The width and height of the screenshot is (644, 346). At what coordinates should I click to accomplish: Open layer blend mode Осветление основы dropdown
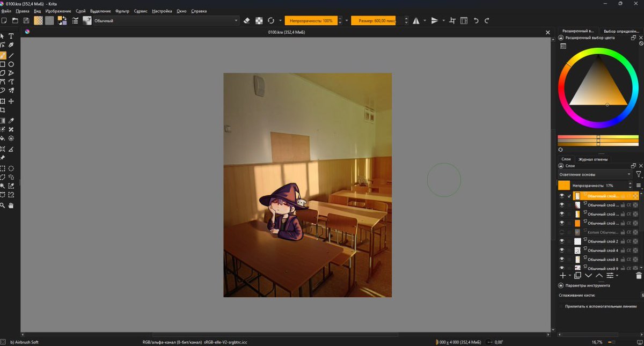(x=595, y=174)
